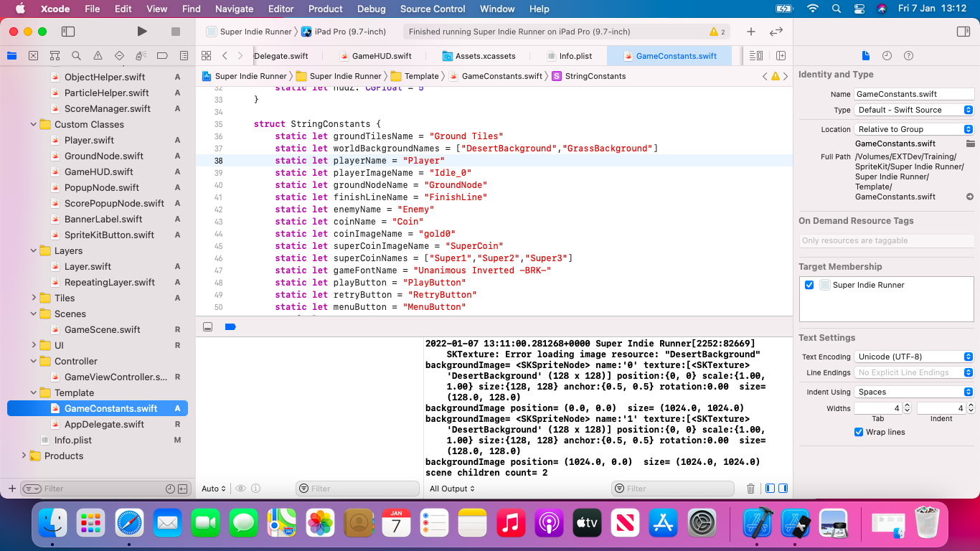Viewport: 980px width, 551px height.
Task: Open the Find navigator magnifier icon
Action: [x=76, y=56]
